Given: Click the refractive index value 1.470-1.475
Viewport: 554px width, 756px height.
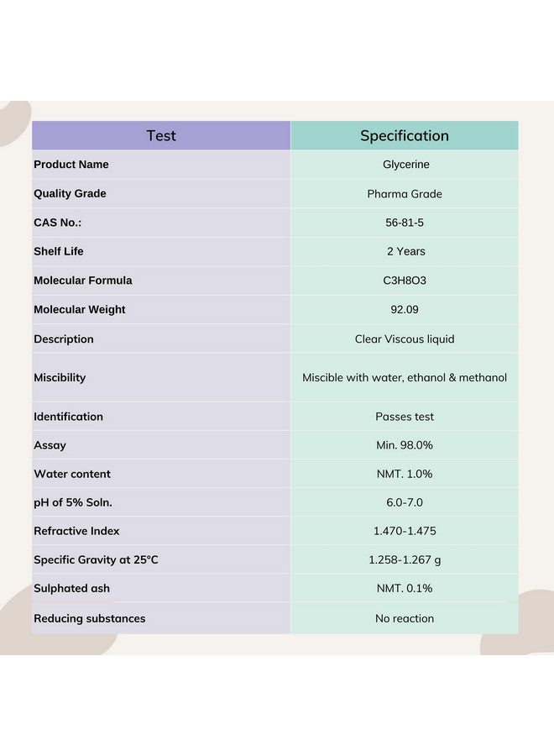Looking at the screenshot, I should (405, 531).
